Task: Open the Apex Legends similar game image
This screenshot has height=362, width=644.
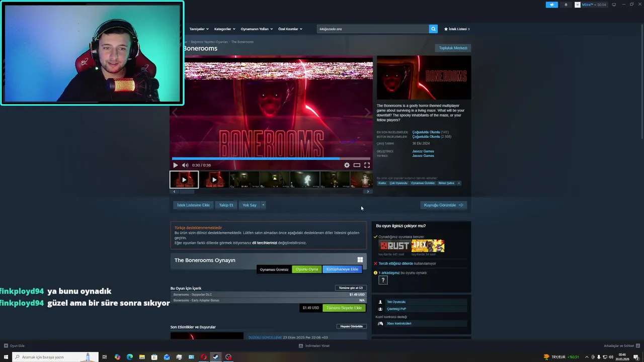Action: click(428, 246)
